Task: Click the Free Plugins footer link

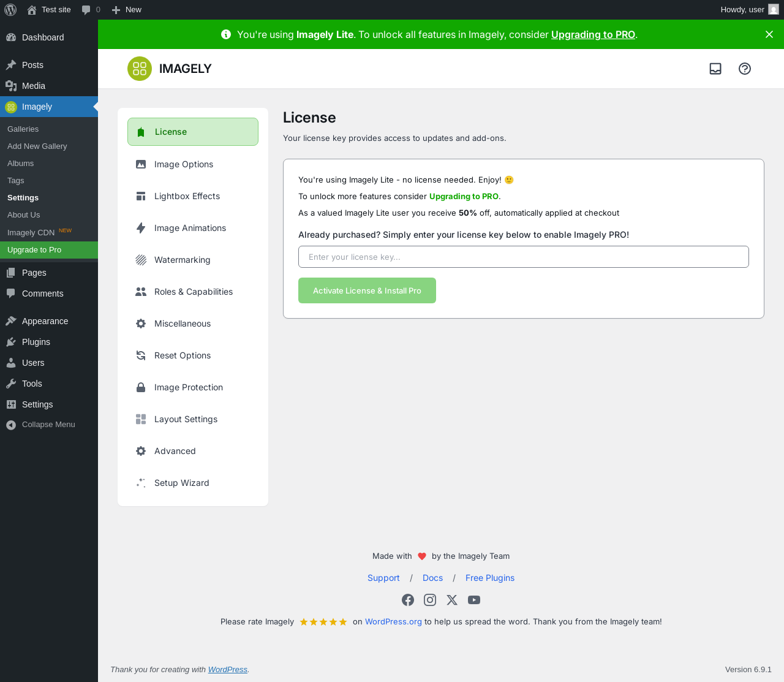Action: coord(490,578)
